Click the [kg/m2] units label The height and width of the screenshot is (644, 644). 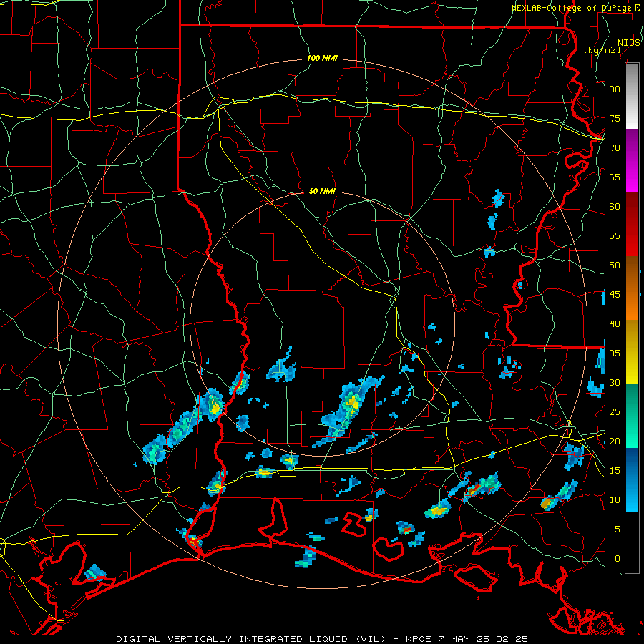(x=602, y=50)
